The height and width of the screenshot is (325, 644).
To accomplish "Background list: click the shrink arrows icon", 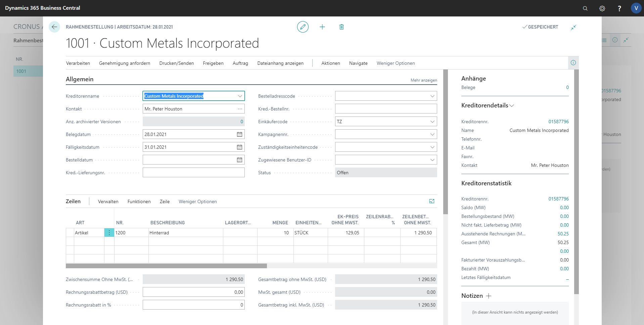I will point(626,40).
